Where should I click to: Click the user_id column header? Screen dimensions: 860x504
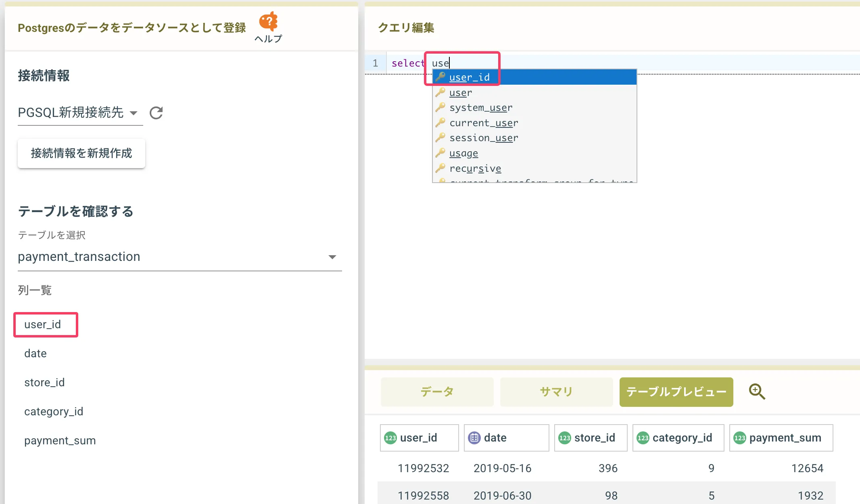click(420, 438)
